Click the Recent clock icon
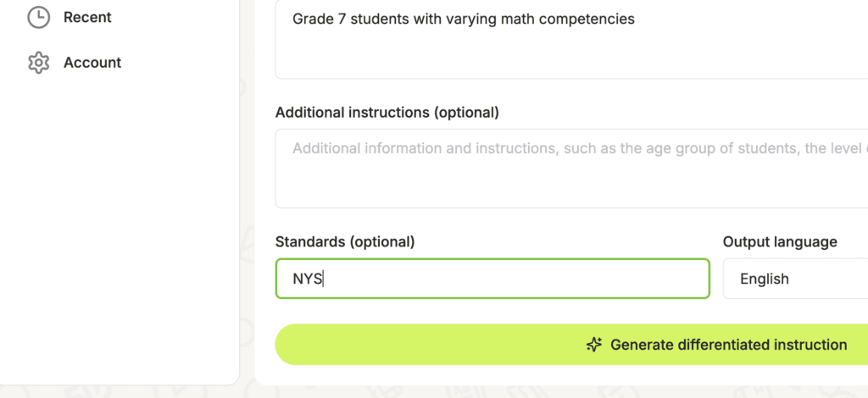 pyautogui.click(x=38, y=18)
